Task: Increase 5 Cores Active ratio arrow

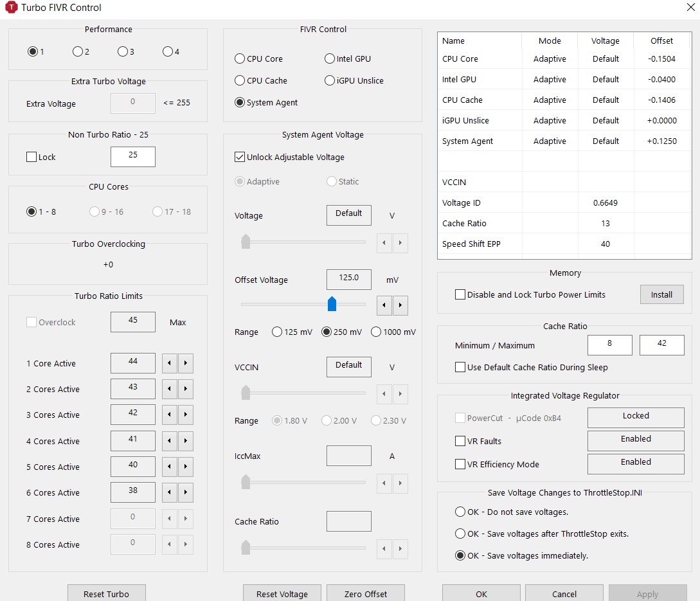Action: click(186, 467)
